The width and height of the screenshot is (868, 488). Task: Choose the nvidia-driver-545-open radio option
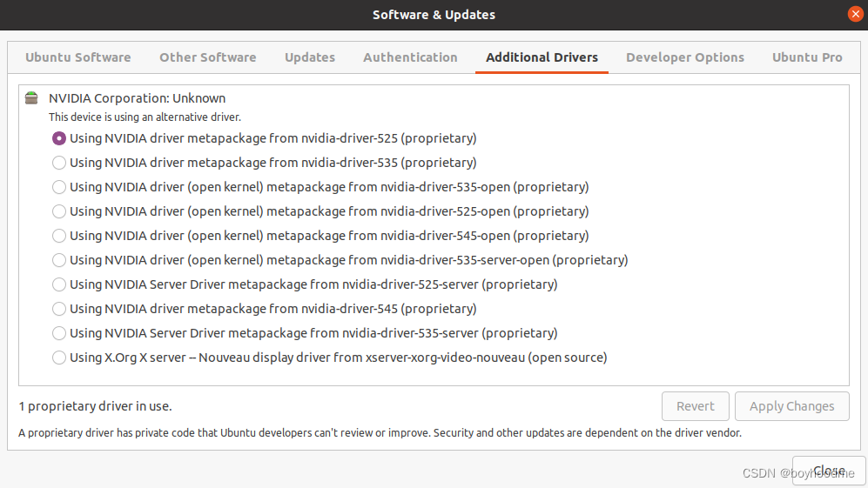pyautogui.click(x=59, y=236)
